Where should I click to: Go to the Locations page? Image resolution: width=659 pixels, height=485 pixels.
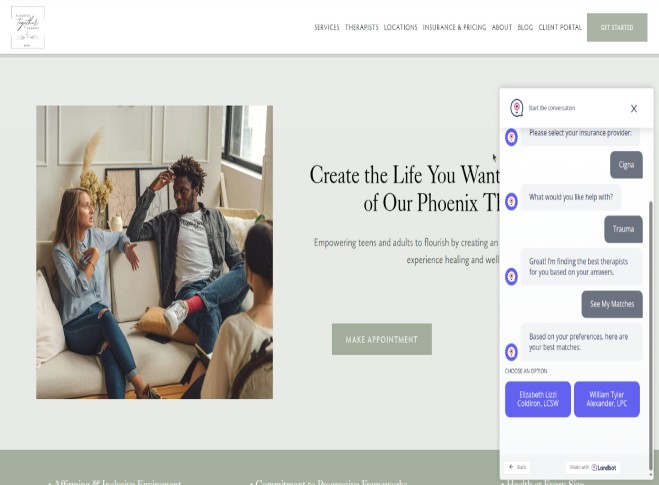(401, 27)
